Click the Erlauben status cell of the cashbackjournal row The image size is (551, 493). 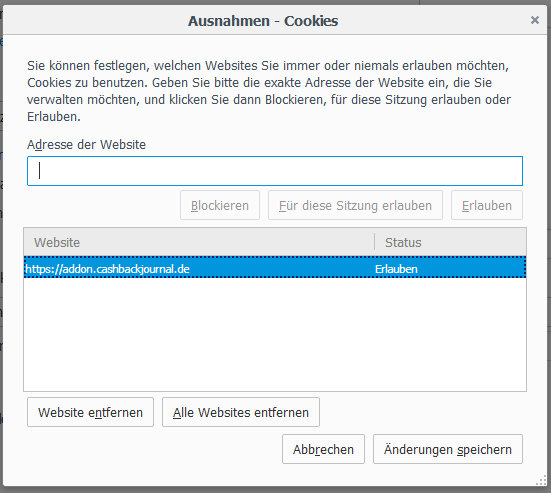click(x=396, y=269)
